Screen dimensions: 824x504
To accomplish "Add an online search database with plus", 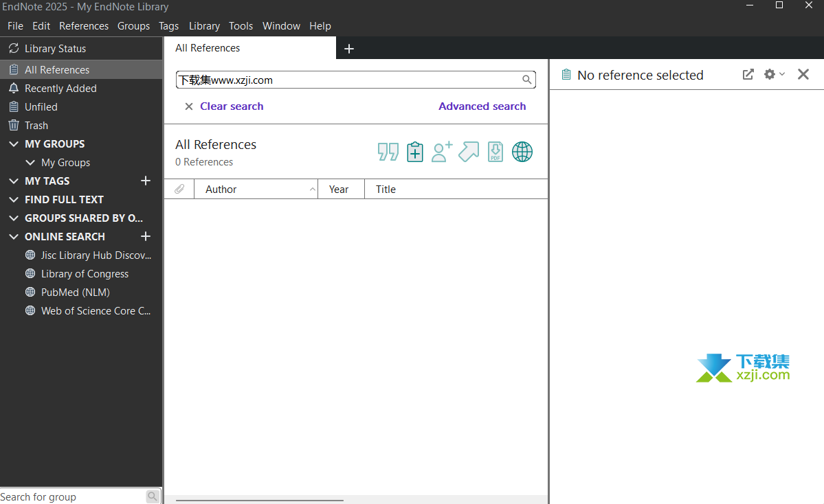I will (146, 236).
